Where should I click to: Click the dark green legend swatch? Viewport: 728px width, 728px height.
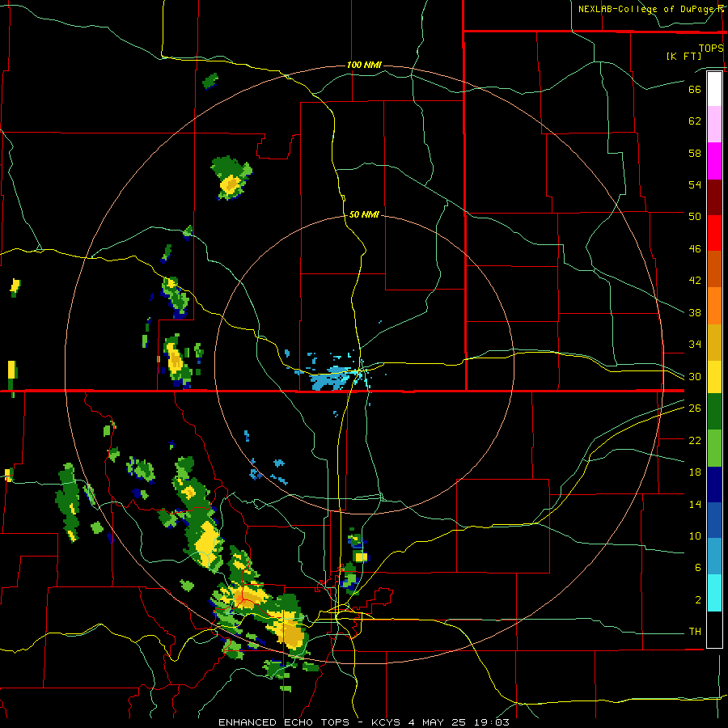click(x=714, y=412)
